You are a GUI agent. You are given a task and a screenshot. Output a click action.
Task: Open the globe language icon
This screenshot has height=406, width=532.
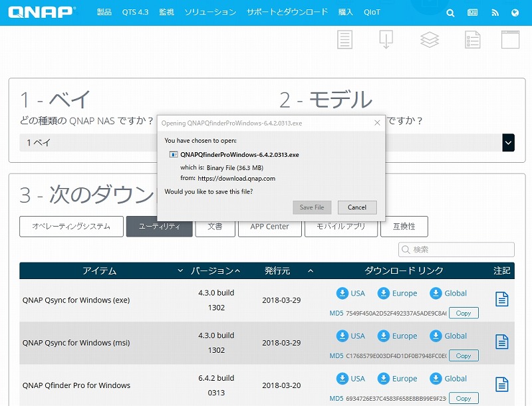[x=515, y=13]
